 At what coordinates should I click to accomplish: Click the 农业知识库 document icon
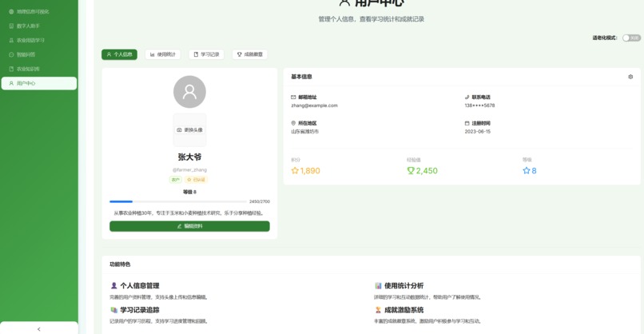coord(11,69)
